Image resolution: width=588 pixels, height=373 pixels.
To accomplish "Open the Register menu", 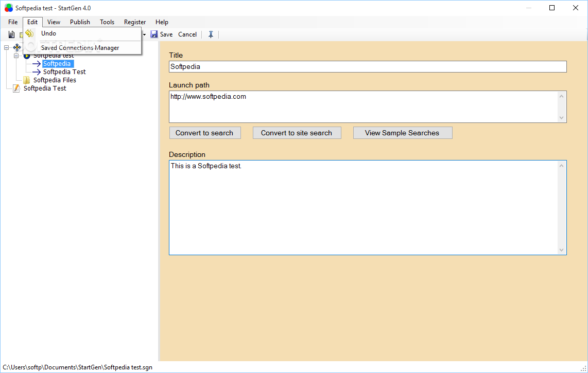I will 134,22.
